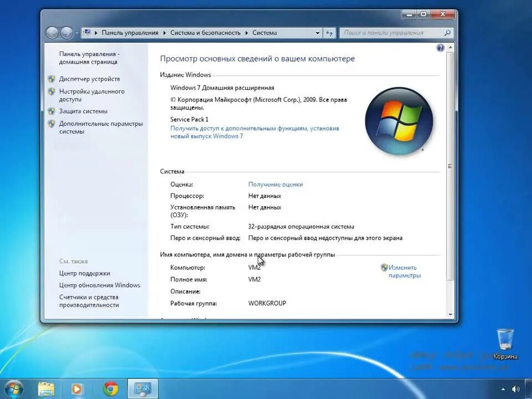
Task: Maximize the System window
Action: point(423,14)
